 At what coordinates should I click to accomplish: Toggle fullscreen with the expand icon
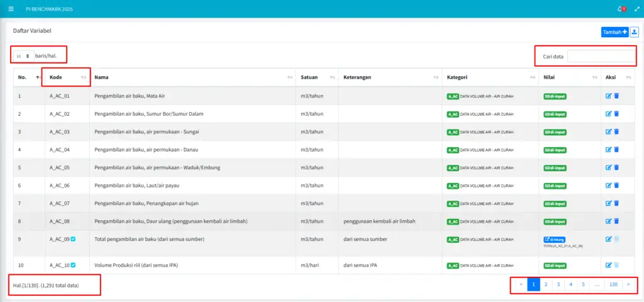635,9
